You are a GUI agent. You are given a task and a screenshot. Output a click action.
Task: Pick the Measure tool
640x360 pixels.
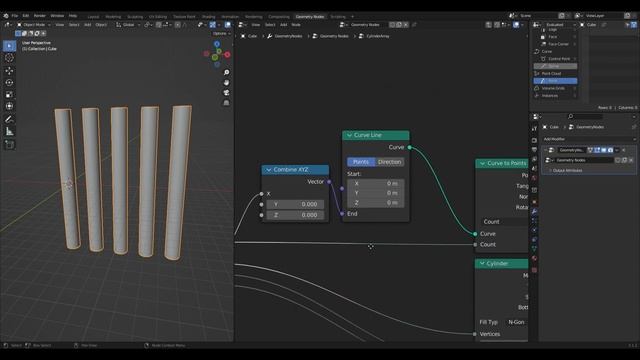coord(9,131)
